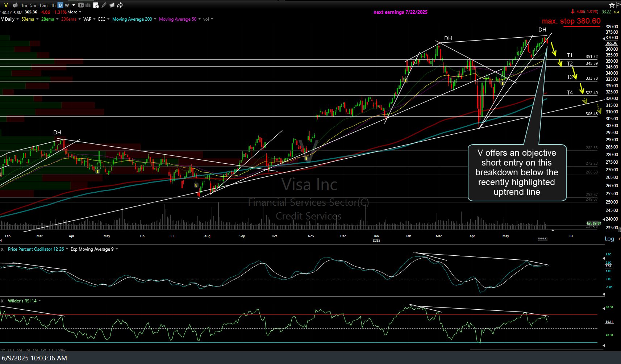The width and height of the screenshot is (621, 364).
Task: Open the More dropdown menu
Action: coord(74,12)
